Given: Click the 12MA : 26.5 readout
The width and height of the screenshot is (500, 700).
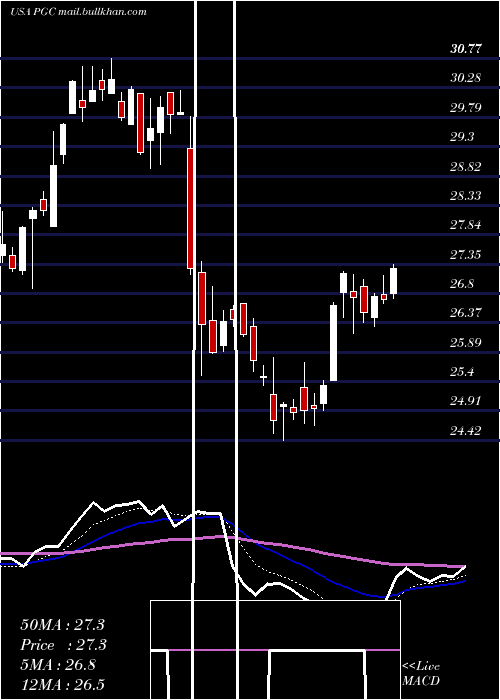Looking at the screenshot, I should pos(62,685).
